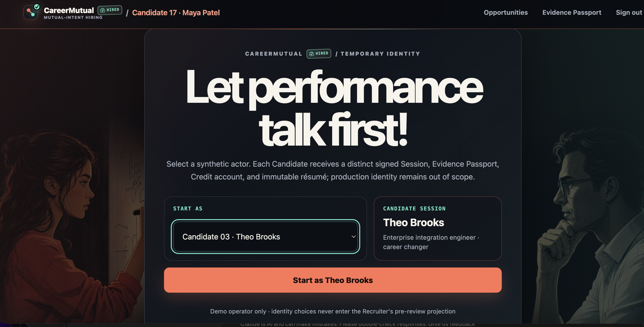Click the CareerMutual logo icon
Viewport: 644px width, 327px height.
(x=31, y=12)
